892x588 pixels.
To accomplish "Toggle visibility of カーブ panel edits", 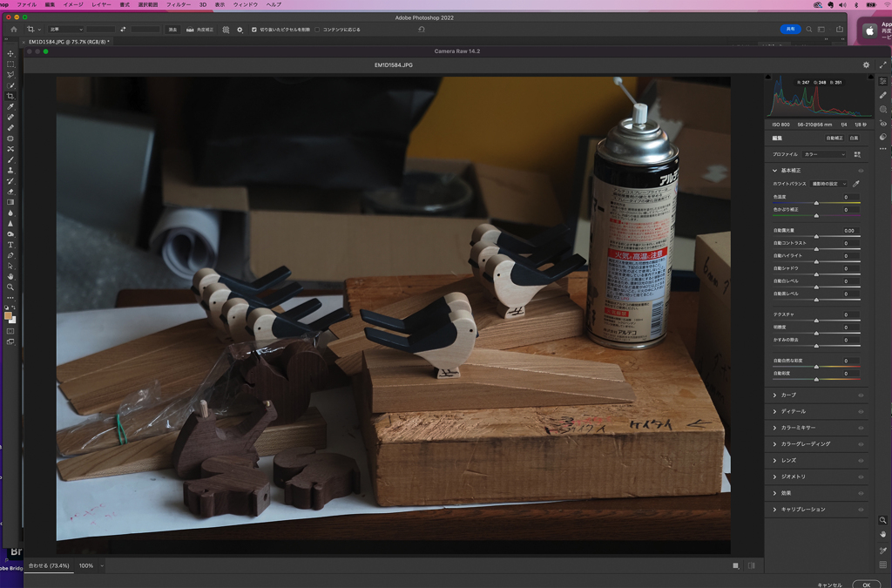I will (861, 395).
